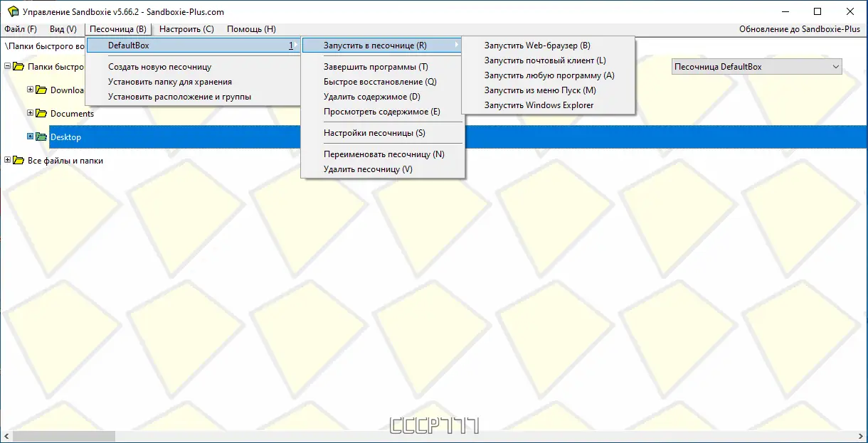Image resolution: width=868 pixels, height=443 pixels.
Task: Select the Desktop tree row text
Action: [x=66, y=137]
